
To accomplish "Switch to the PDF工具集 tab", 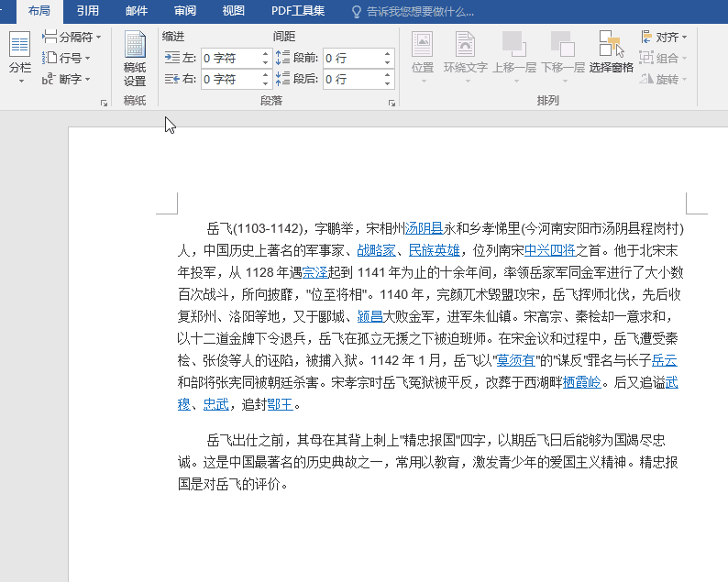I will point(298,11).
